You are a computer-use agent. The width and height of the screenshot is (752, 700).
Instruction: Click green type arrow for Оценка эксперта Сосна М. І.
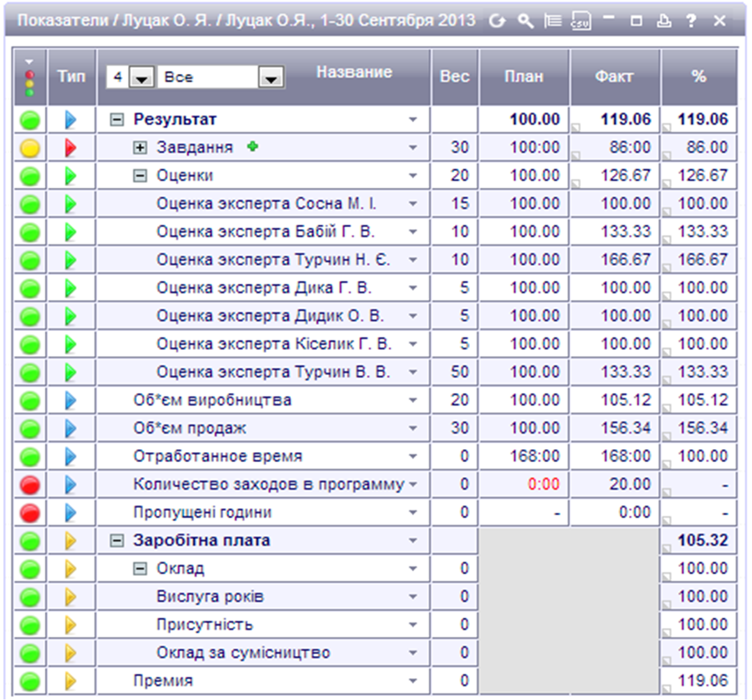pyautogui.click(x=71, y=204)
